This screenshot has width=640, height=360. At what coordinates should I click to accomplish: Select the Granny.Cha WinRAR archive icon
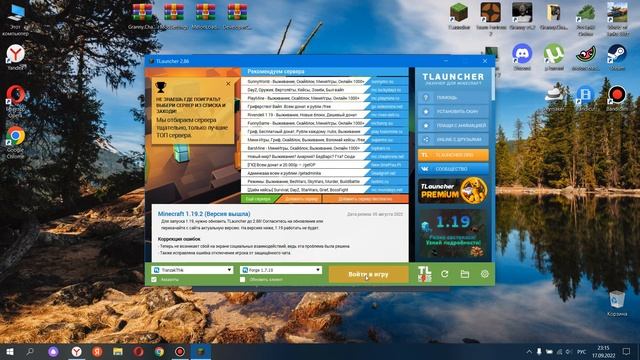(142, 16)
